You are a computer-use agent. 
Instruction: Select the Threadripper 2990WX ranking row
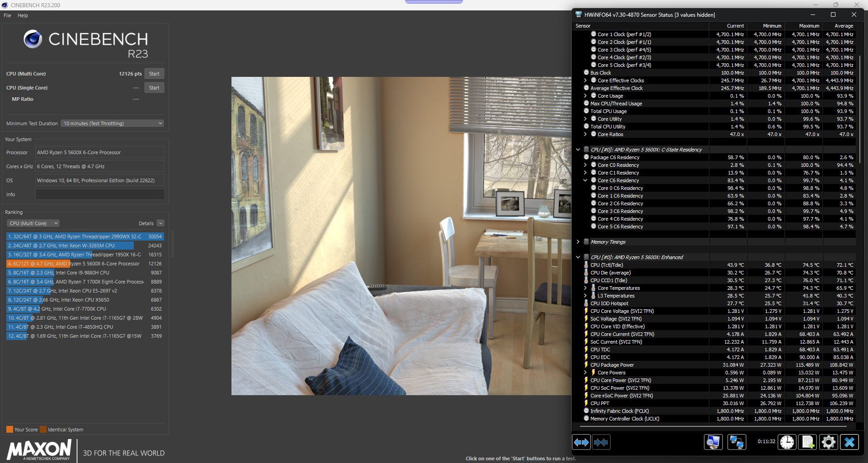pos(85,236)
